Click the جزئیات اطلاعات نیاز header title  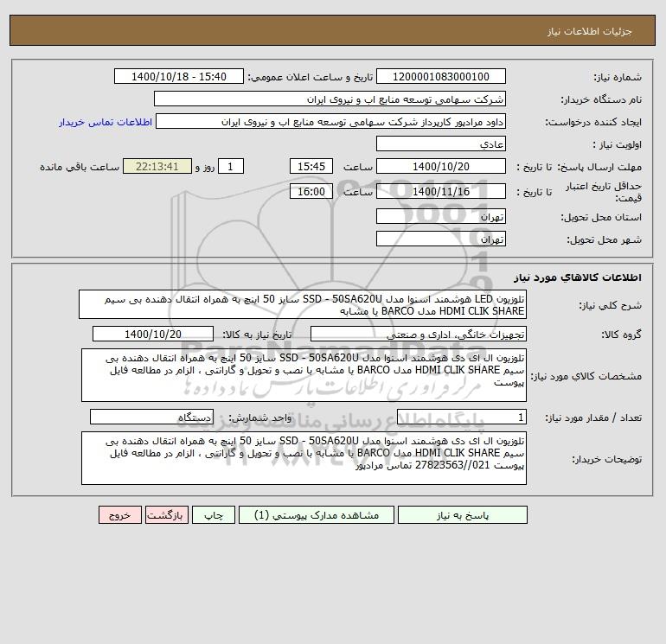pyautogui.click(x=590, y=31)
